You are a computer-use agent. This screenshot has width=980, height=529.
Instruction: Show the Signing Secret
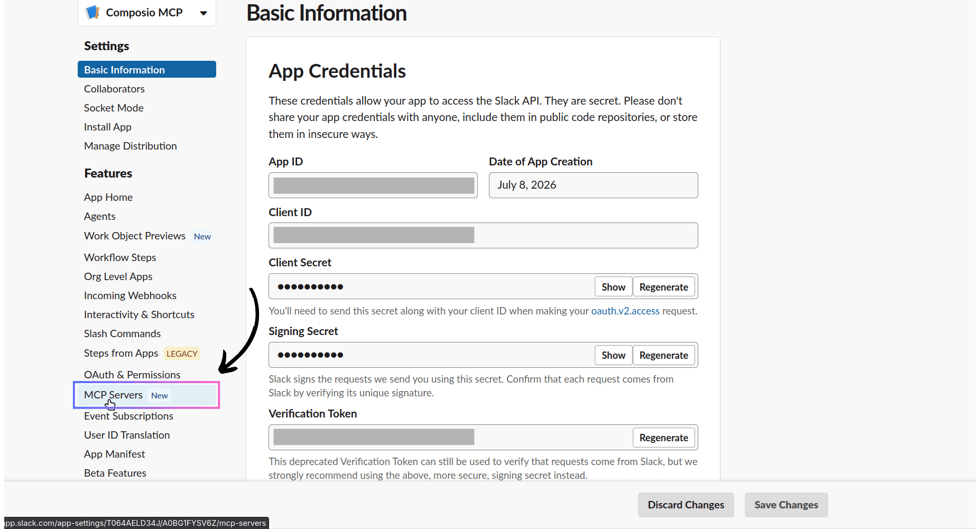pyautogui.click(x=613, y=355)
